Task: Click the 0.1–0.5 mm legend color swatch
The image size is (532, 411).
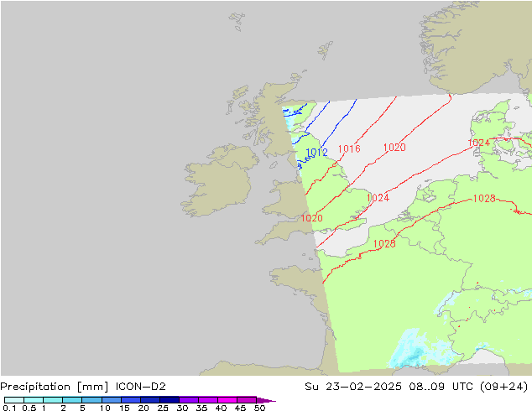Action: coord(14,400)
